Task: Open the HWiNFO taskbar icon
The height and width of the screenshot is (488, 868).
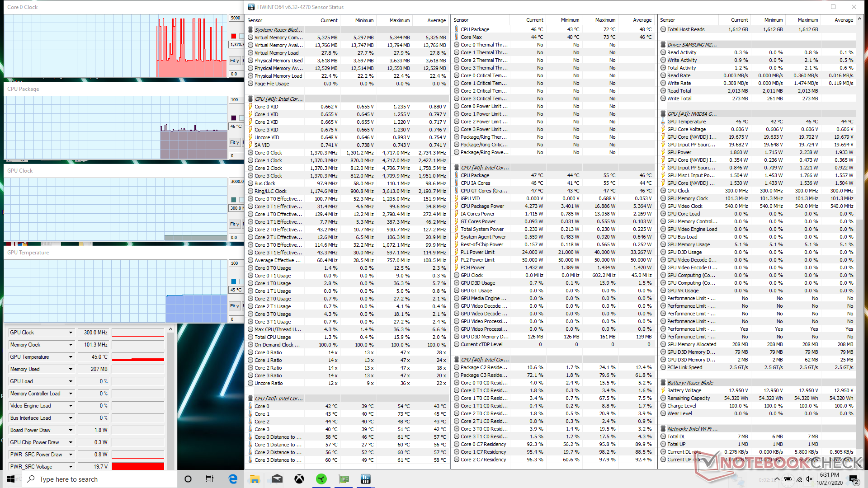Action: [366, 479]
